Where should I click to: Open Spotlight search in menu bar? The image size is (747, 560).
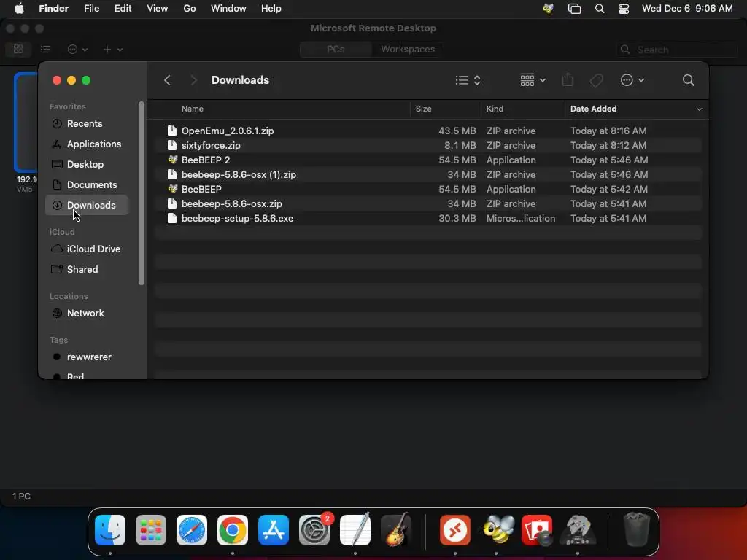point(600,9)
